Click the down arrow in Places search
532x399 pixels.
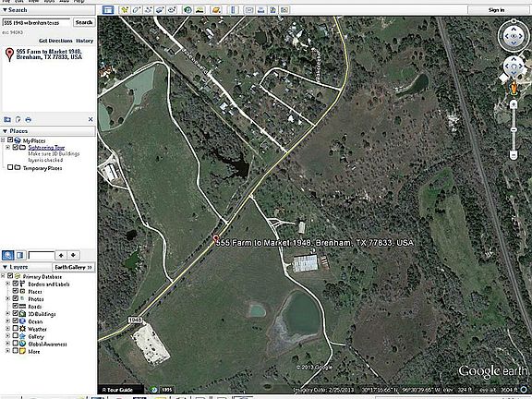pos(73,255)
